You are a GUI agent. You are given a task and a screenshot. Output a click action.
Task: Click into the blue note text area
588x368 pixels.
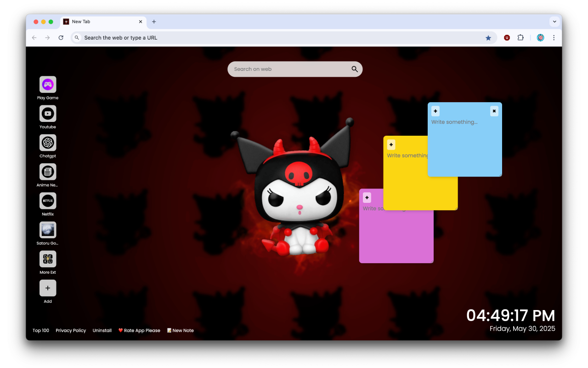coord(465,146)
